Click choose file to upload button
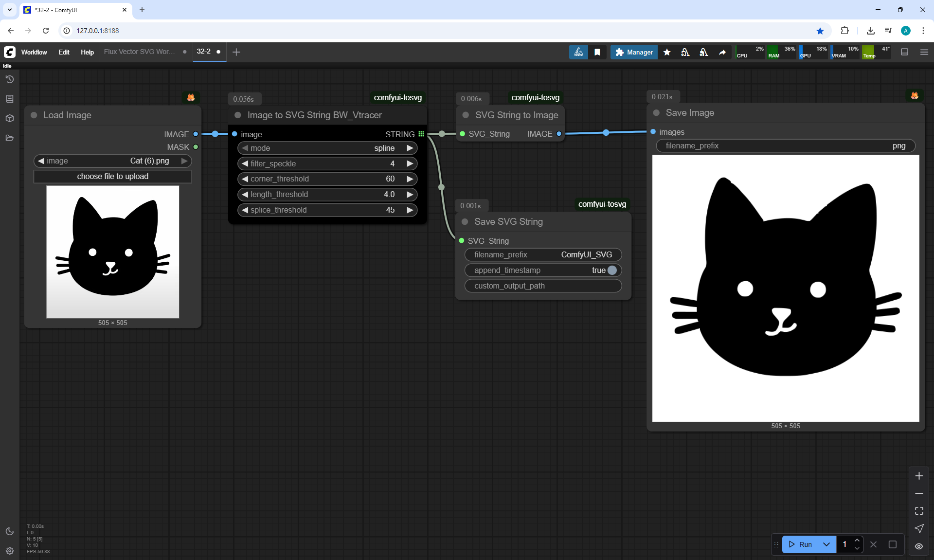934x560 pixels. [x=112, y=176]
